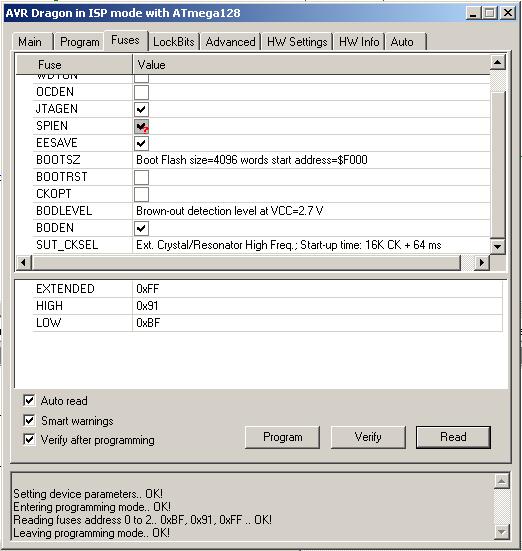The width and height of the screenshot is (522, 551).
Task: Check the BOOTRST fuse box
Action: pyautogui.click(x=141, y=177)
